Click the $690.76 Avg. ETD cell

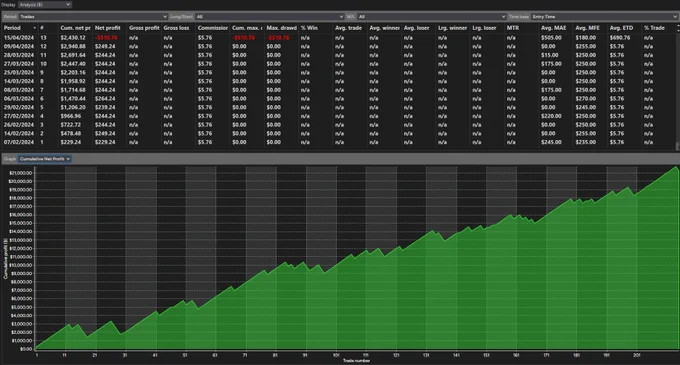620,38
